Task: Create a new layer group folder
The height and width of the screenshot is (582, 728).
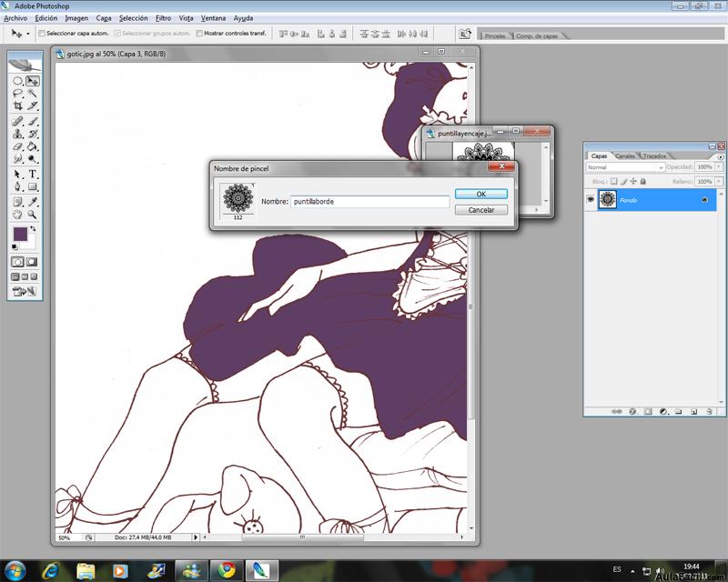Action: coord(678,411)
